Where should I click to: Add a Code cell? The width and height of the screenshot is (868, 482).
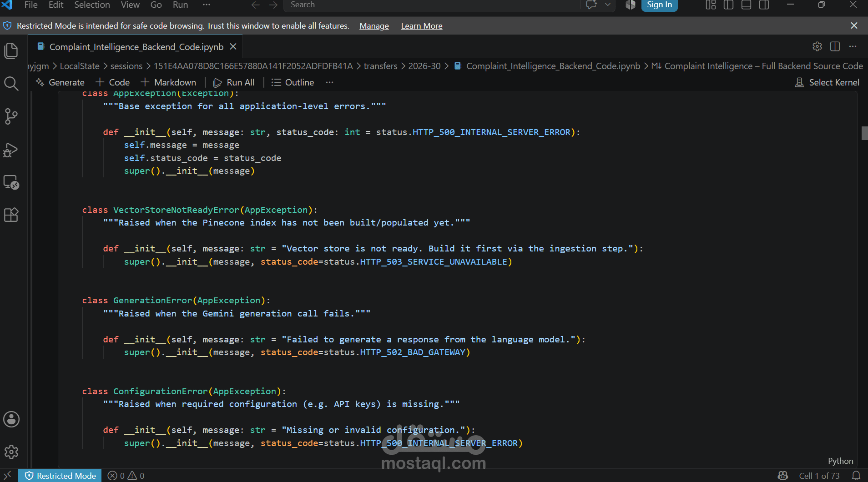(x=113, y=82)
